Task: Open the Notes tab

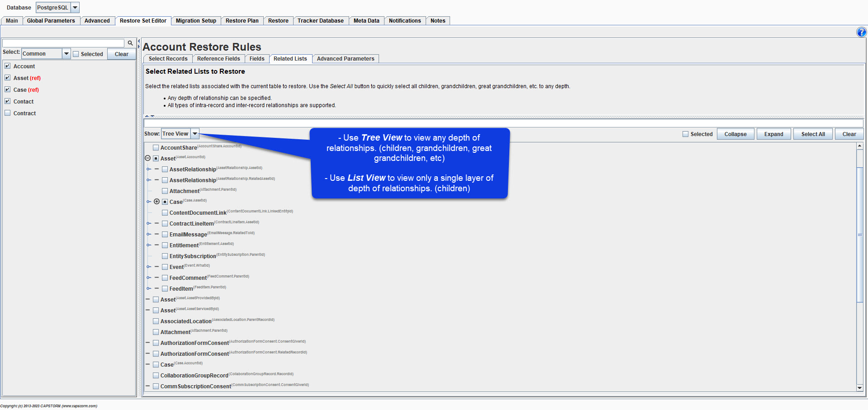Action: click(438, 21)
